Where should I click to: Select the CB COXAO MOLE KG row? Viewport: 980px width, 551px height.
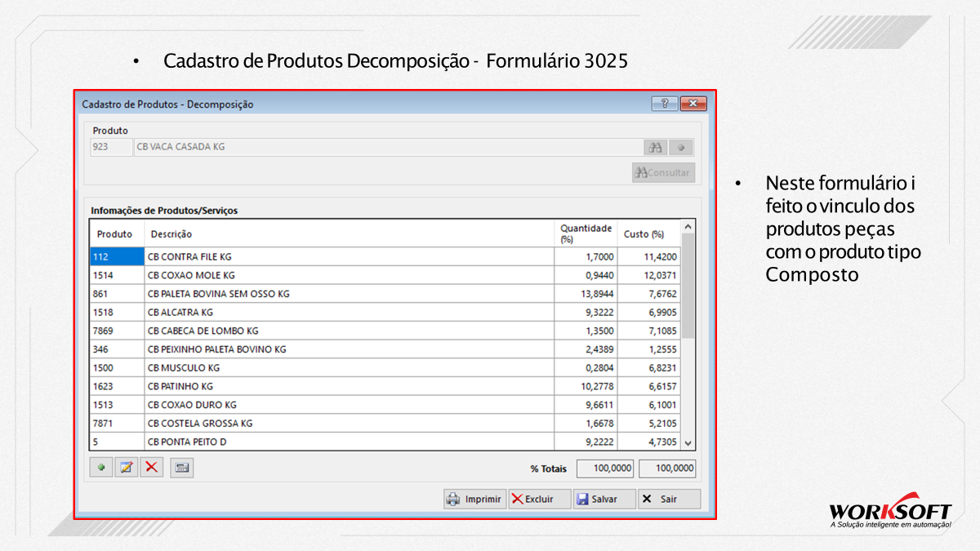(385, 275)
